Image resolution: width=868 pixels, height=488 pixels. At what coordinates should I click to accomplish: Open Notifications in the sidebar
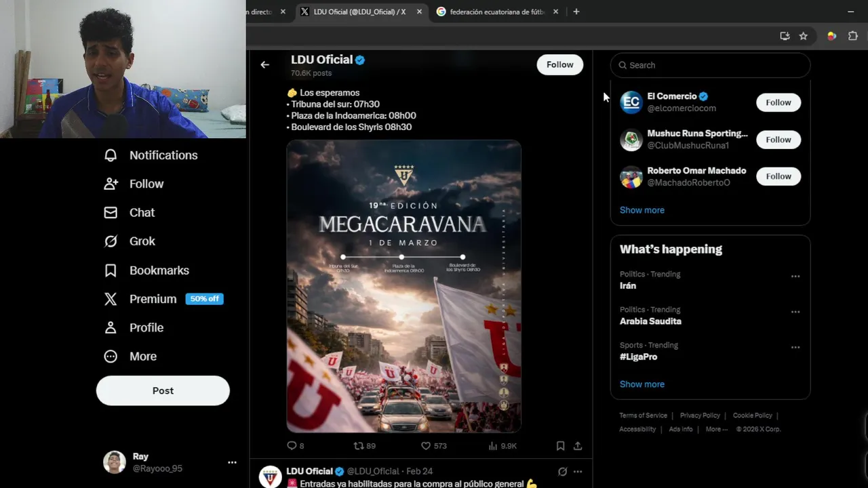(151, 155)
